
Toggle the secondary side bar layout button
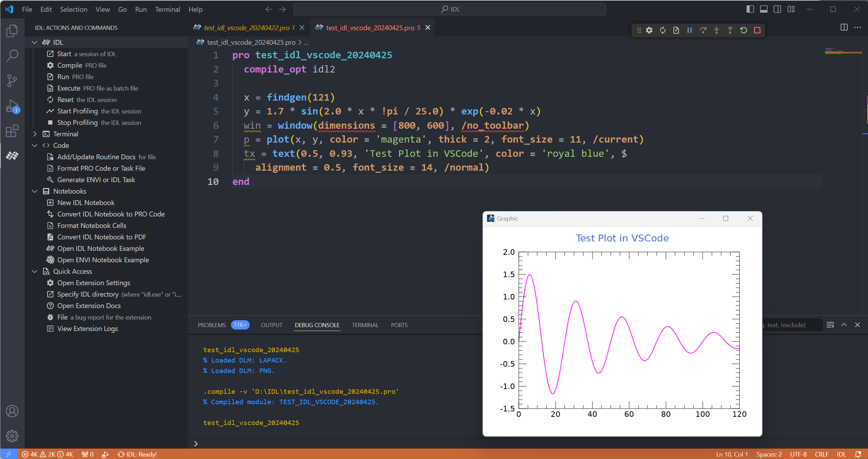click(x=777, y=9)
